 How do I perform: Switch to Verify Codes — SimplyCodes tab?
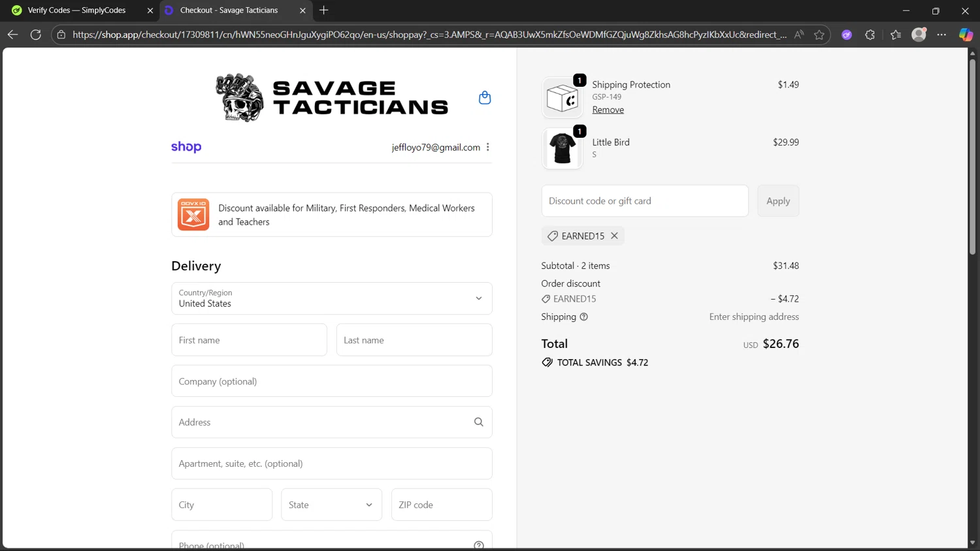click(77, 10)
